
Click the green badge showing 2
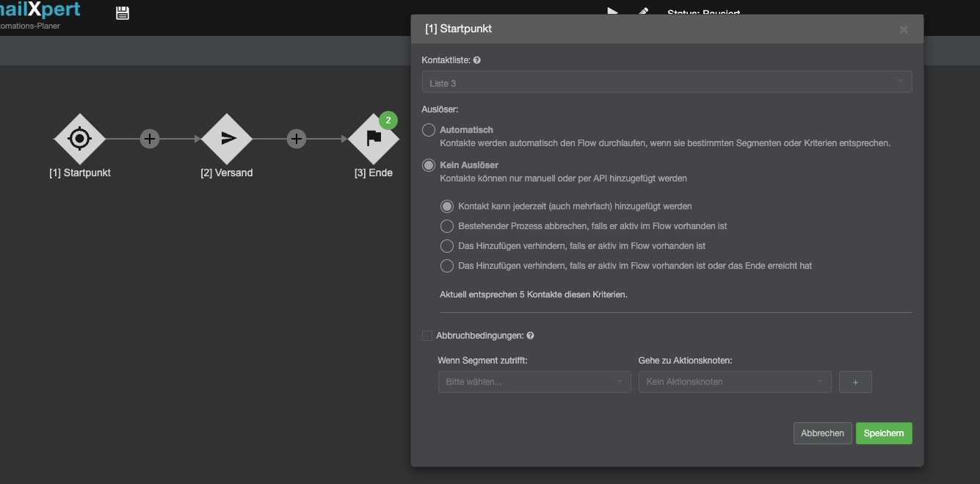(x=388, y=120)
